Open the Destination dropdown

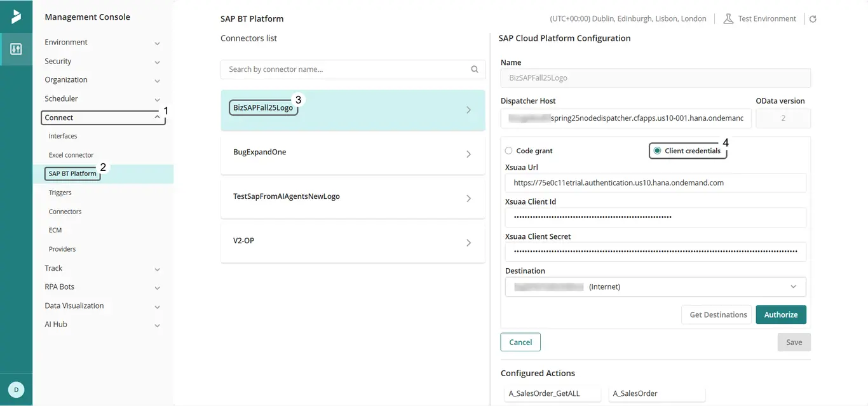[x=655, y=287]
